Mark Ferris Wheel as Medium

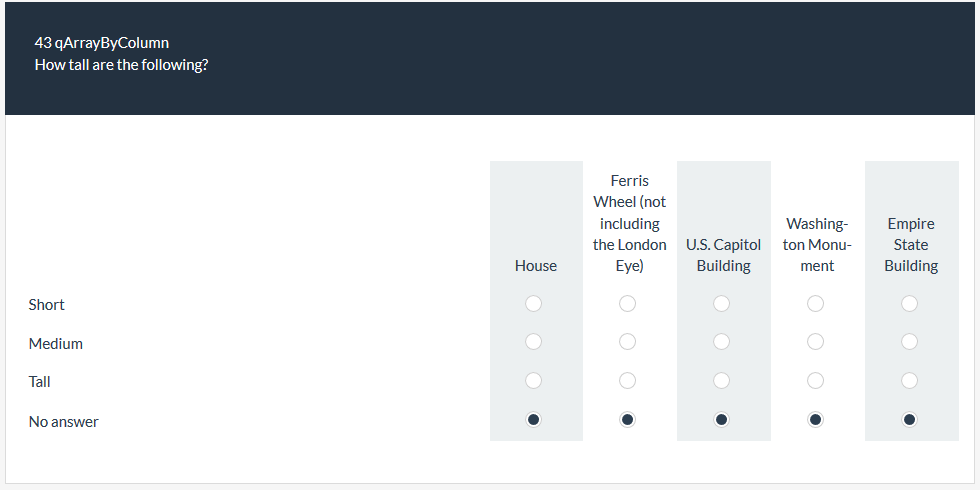(627, 342)
